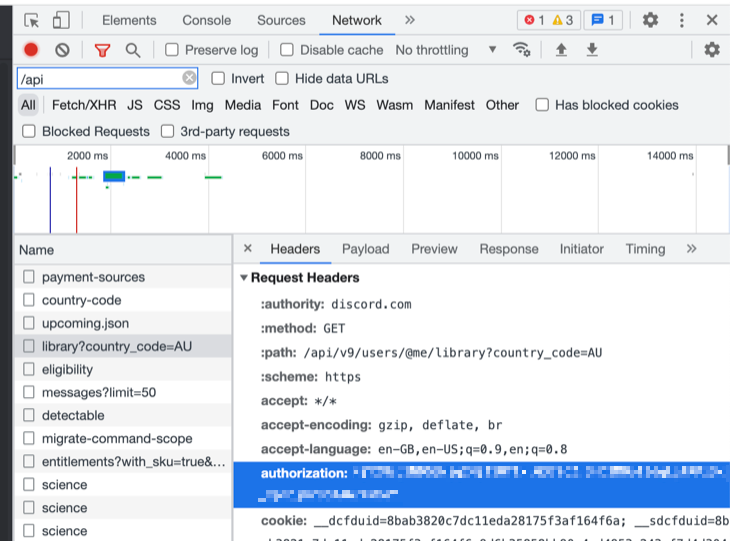730x541 pixels.
Task: Filter requests by Fetch/XHR type
Action: click(x=83, y=105)
